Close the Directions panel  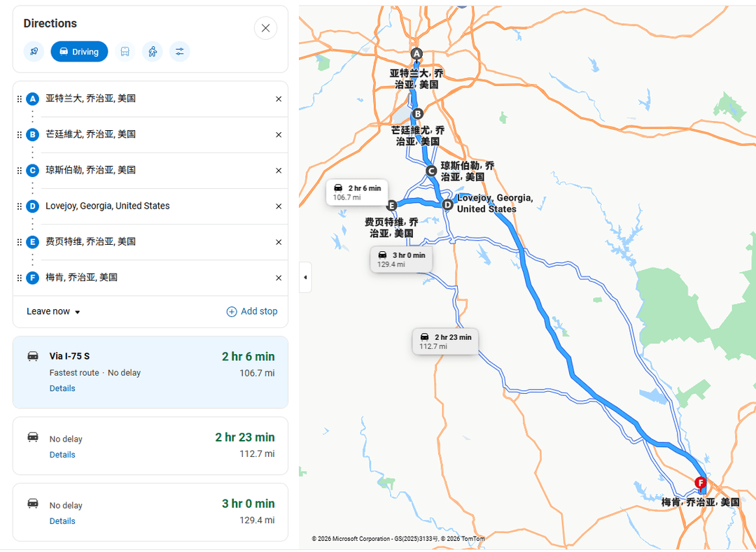point(265,28)
